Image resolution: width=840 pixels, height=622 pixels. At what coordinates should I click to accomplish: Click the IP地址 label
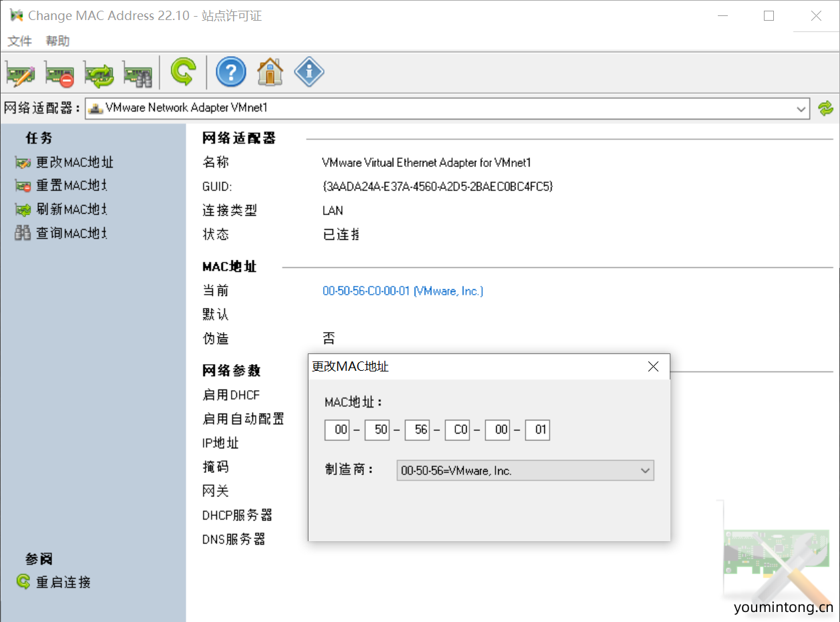[220, 443]
